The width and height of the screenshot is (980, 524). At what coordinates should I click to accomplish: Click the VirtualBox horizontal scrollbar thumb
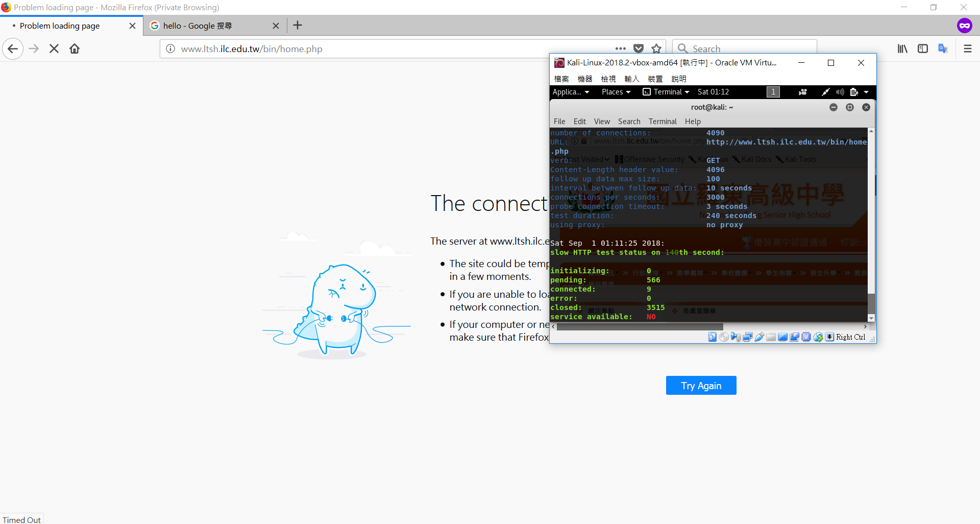[x=640, y=326]
